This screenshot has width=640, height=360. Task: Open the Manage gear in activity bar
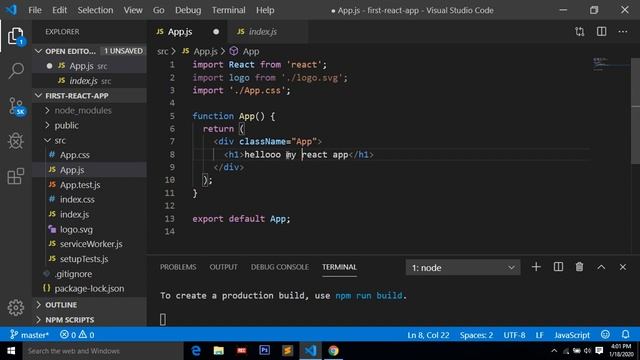(x=16, y=307)
